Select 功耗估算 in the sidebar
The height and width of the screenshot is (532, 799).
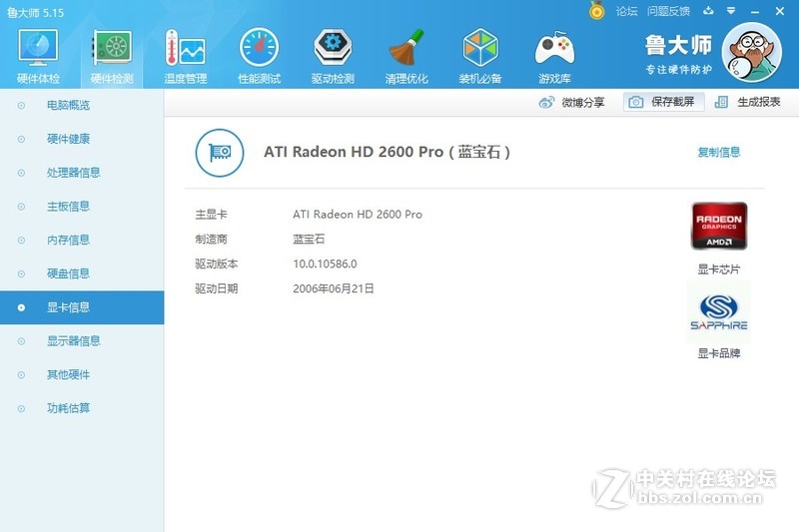coord(82,408)
